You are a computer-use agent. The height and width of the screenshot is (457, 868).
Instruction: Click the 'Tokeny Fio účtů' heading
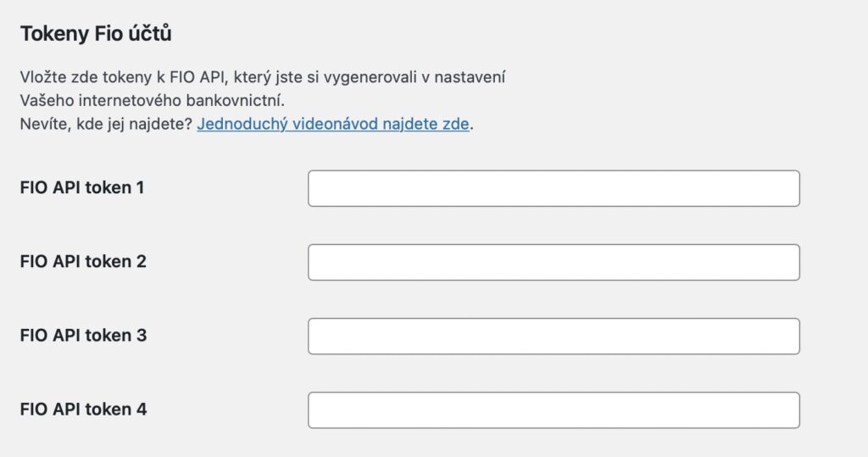(96, 35)
